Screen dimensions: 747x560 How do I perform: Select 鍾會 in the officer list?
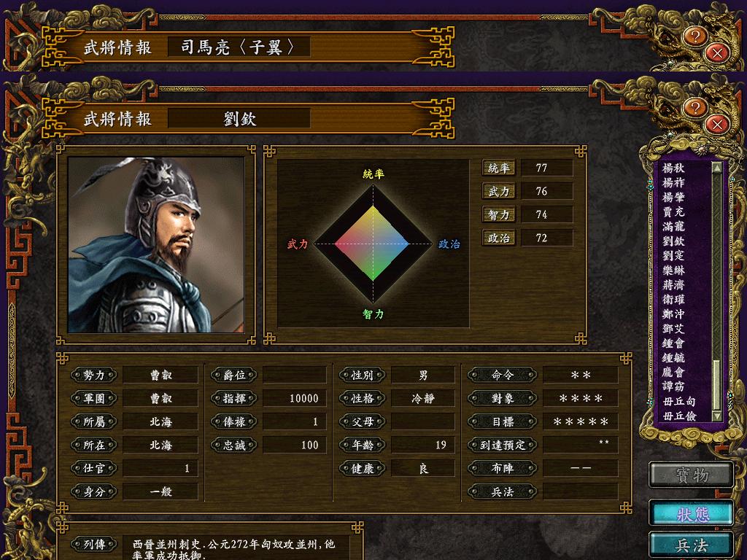673,343
